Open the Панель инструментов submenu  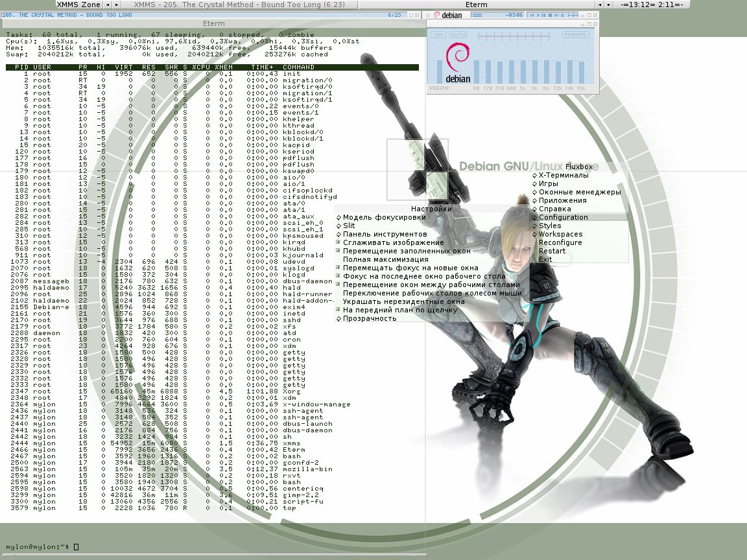(432, 234)
